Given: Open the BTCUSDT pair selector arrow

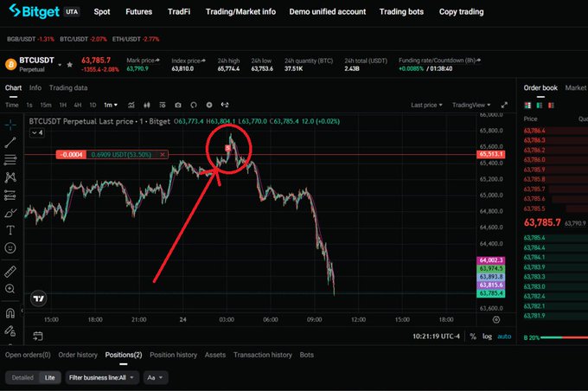Looking at the screenshot, I should pos(60,65).
